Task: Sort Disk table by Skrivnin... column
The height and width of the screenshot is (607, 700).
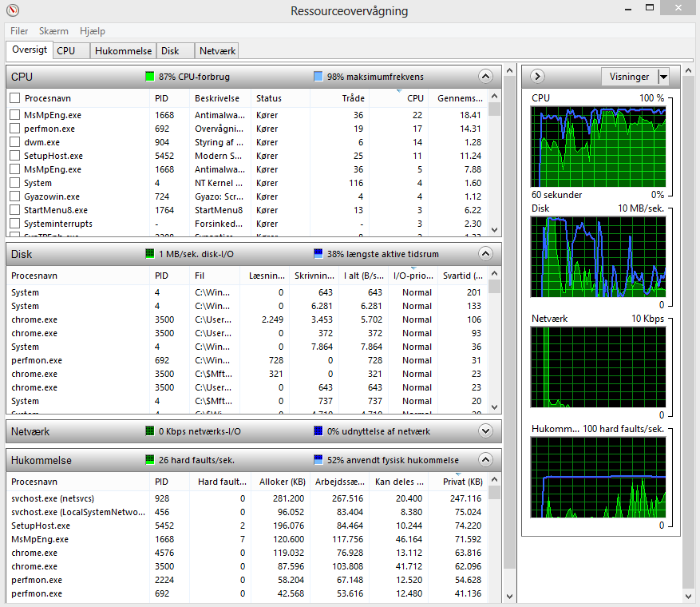Action: pyautogui.click(x=314, y=276)
